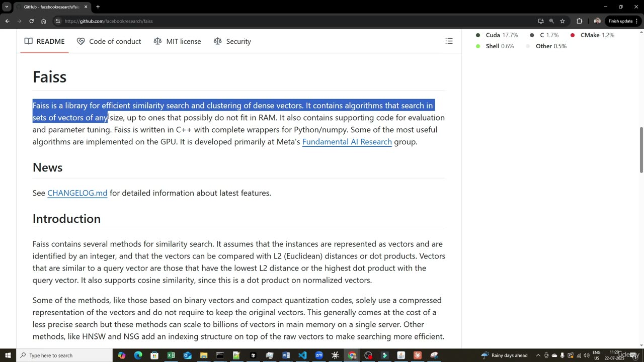Switch to the README tab
The height and width of the screenshot is (362, 644).
(45, 41)
